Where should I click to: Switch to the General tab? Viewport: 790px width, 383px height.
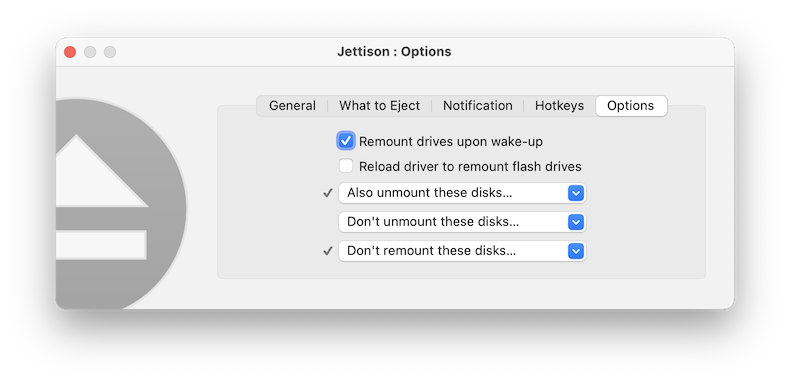[x=292, y=106]
